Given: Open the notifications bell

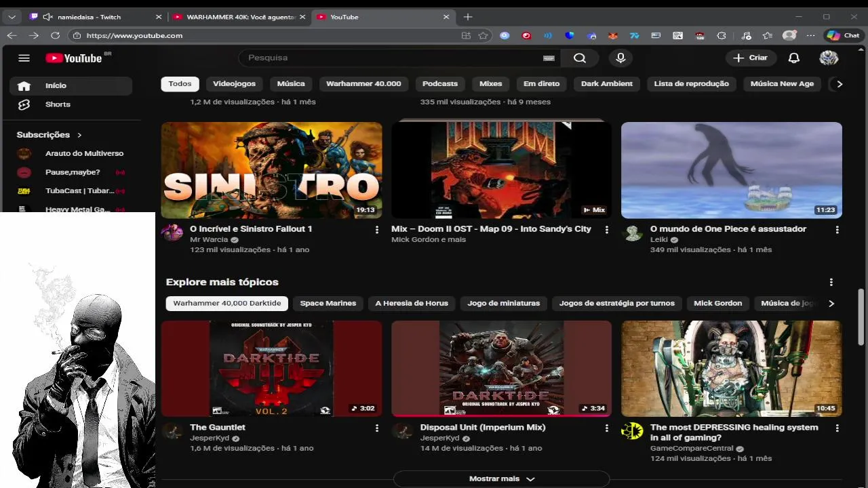Looking at the screenshot, I should [x=794, y=58].
